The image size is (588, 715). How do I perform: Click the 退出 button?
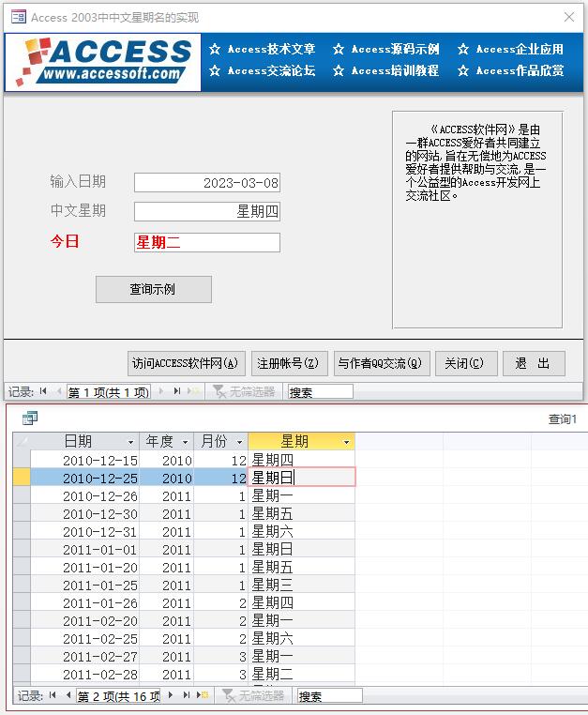534,363
